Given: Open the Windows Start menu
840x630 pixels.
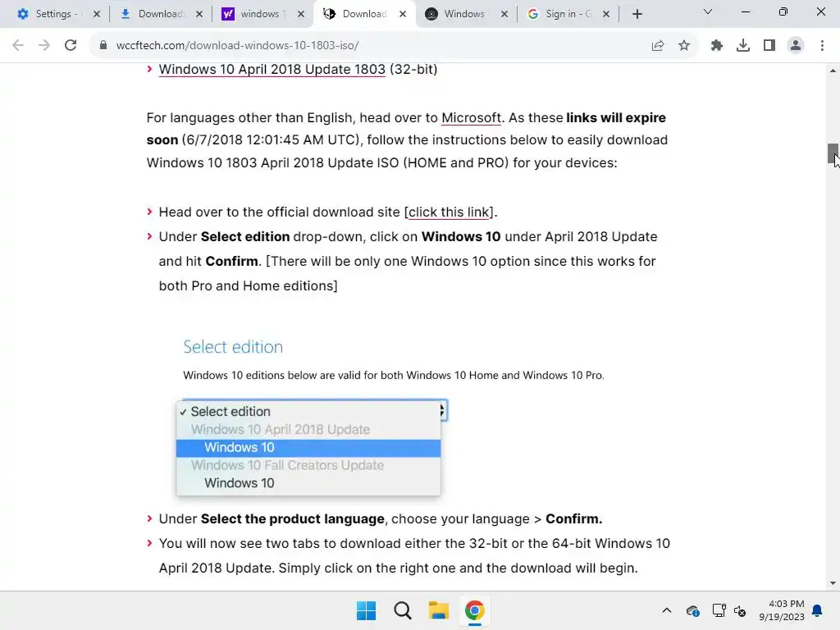Looking at the screenshot, I should 367,610.
